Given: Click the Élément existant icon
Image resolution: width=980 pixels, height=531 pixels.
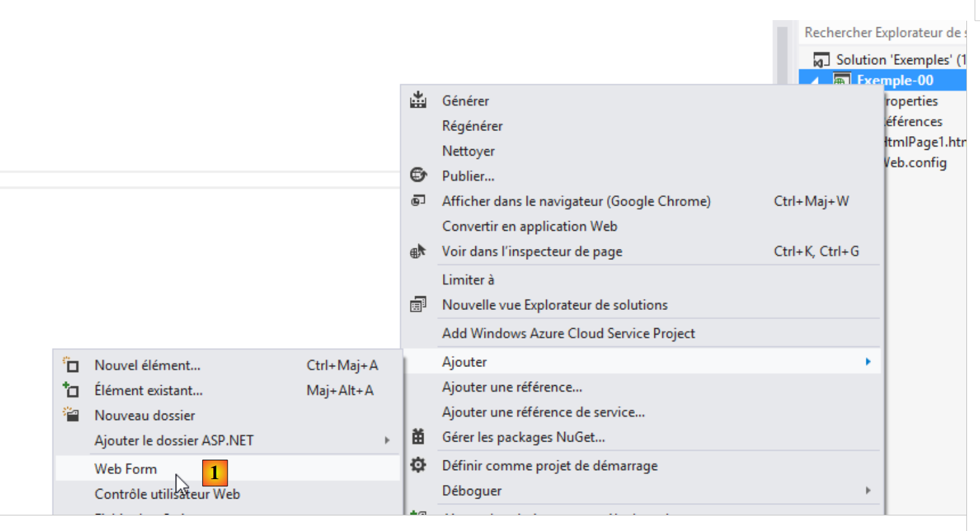Looking at the screenshot, I should pyautogui.click(x=71, y=390).
